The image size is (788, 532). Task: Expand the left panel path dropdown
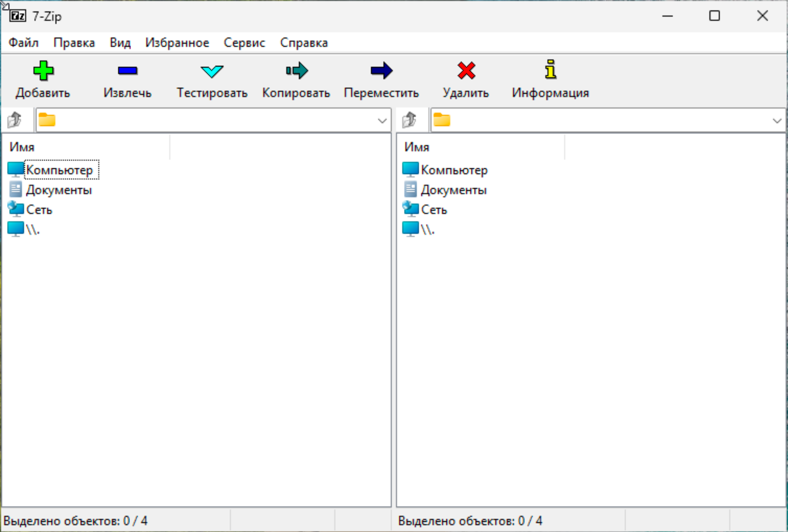tap(382, 120)
